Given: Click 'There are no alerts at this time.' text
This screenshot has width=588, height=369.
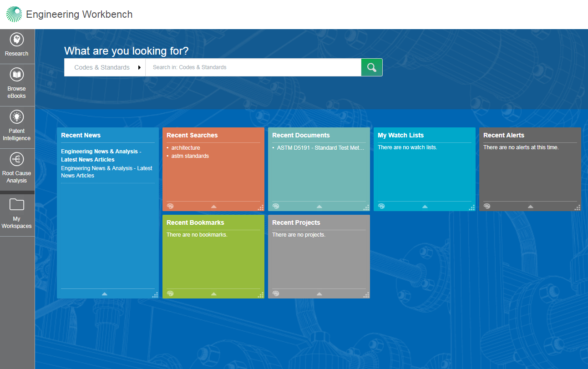Looking at the screenshot, I should [x=521, y=147].
